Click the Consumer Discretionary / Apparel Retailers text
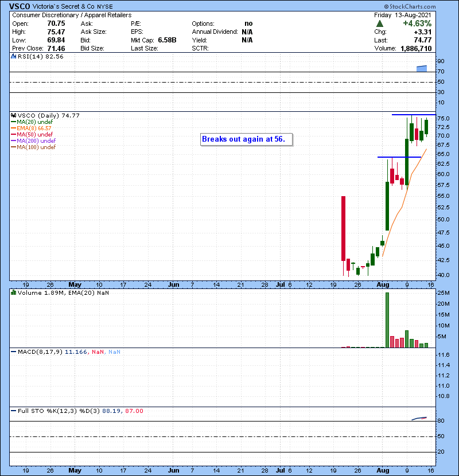459x476 pixels. point(72,15)
